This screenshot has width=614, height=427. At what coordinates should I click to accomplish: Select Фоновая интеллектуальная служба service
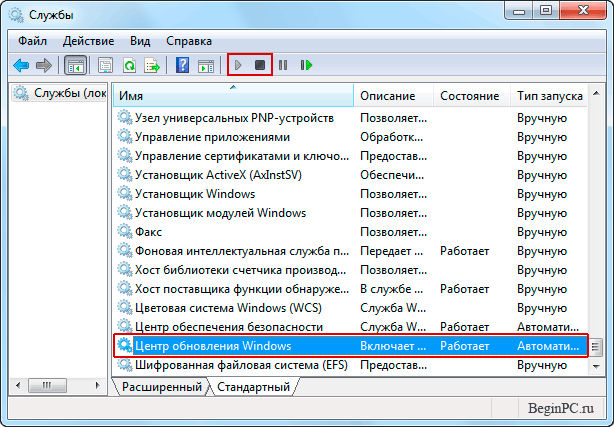pos(351,251)
